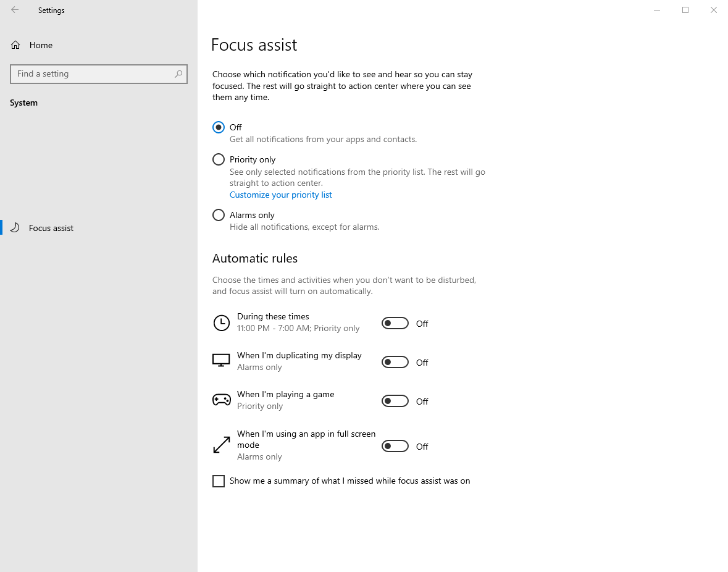Enable the playing a game toggle
728x572 pixels.
[395, 401]
